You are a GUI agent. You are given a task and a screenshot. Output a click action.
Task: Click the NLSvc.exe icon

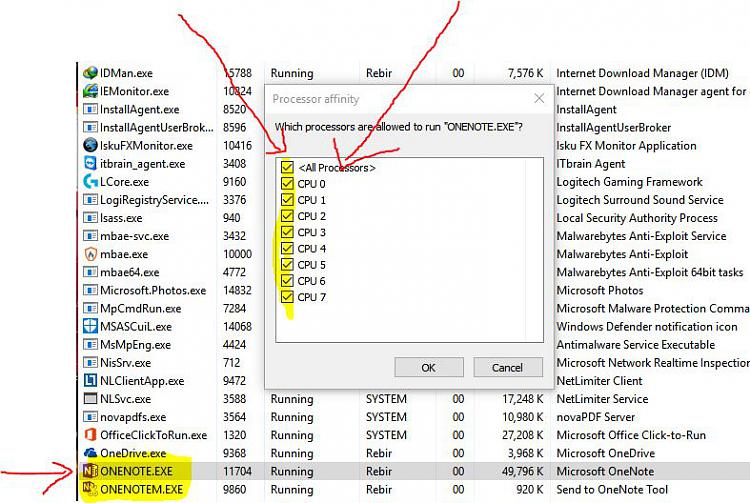(90, 398)
